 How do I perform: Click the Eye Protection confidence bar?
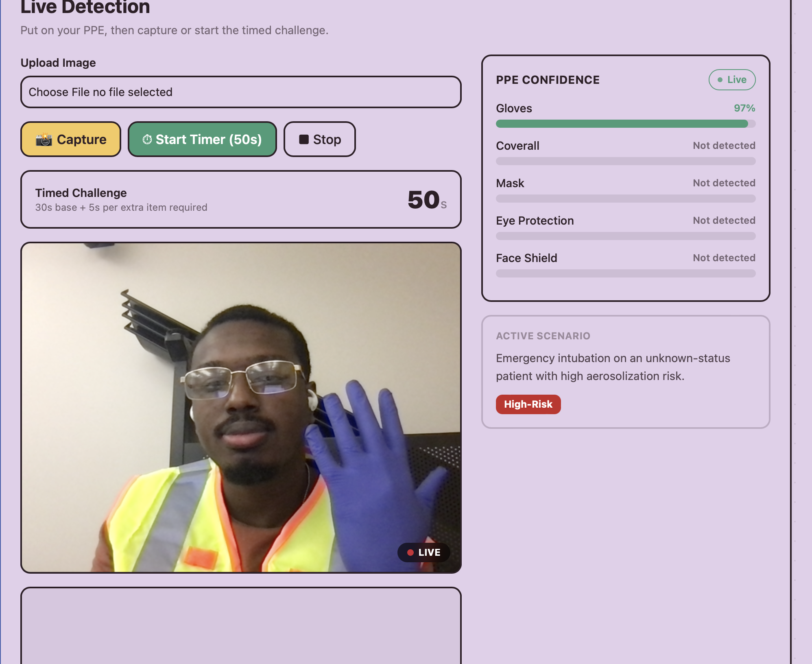(x=625, y=236)
